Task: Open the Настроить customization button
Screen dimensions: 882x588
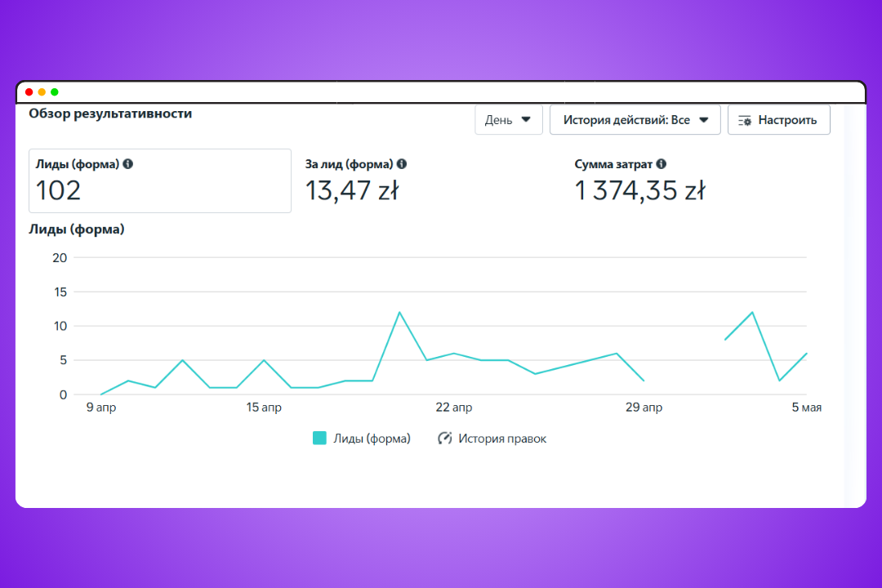Action: click(x=778, y=120)
